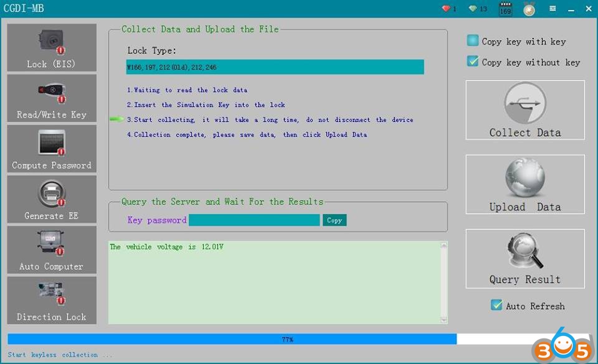Select the Compute Password module

click(x=52, y=149)
